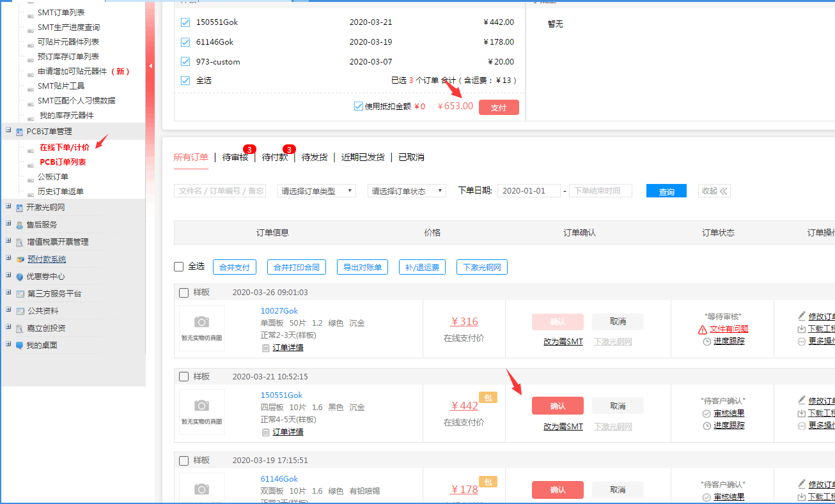Click the checkmark icon for order 150551Gok 审核结果
Screen dimensions: 835x504
[706, 414]
